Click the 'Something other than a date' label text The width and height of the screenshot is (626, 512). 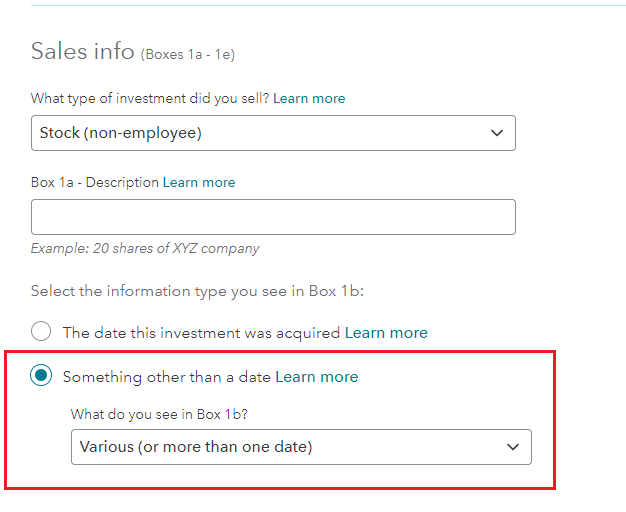[x=167, y=377]
